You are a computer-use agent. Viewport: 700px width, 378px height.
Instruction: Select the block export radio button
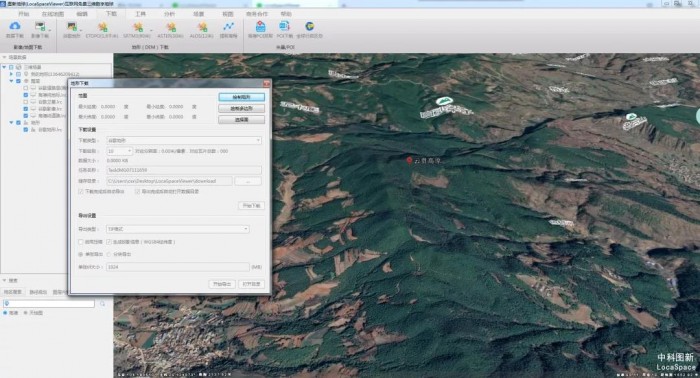pos(109,254)
